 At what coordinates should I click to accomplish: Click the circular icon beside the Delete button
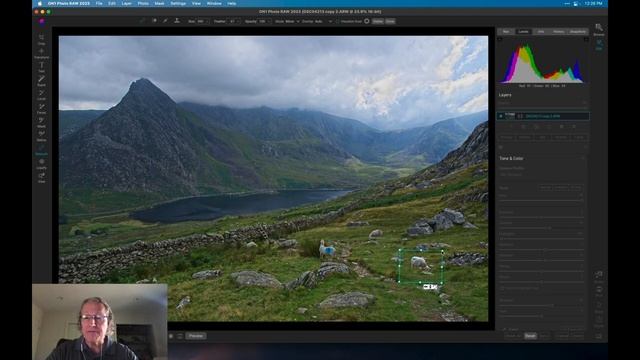click(x=367, y=21)
